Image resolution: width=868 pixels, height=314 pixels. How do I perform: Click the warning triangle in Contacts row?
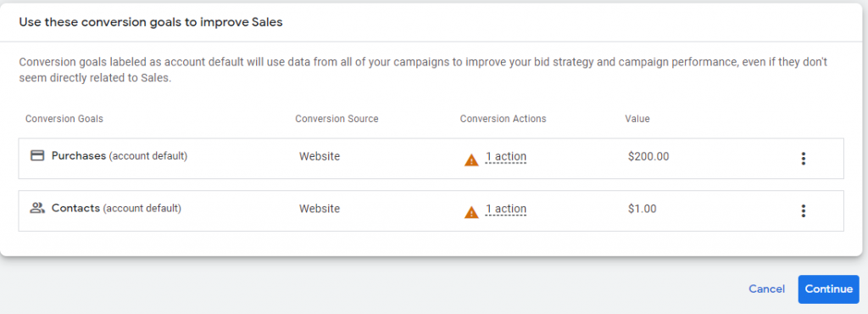coord(471,212)
